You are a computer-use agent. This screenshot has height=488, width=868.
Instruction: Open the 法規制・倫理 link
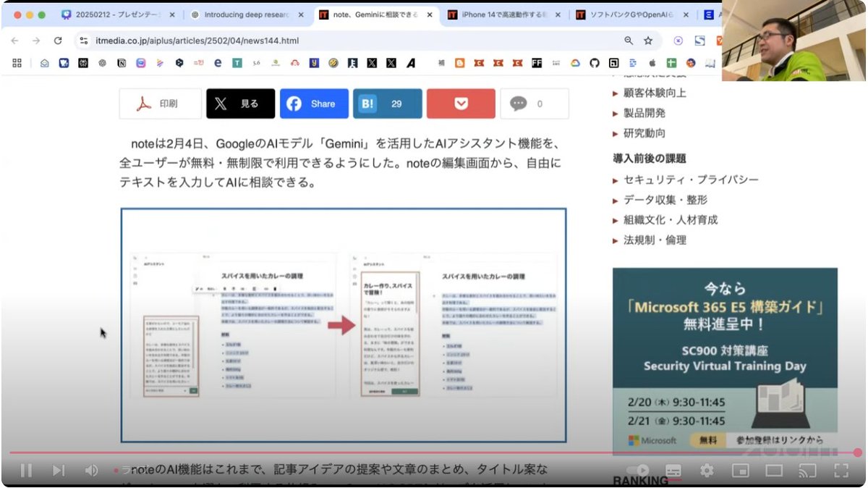[x=655, y=240]
